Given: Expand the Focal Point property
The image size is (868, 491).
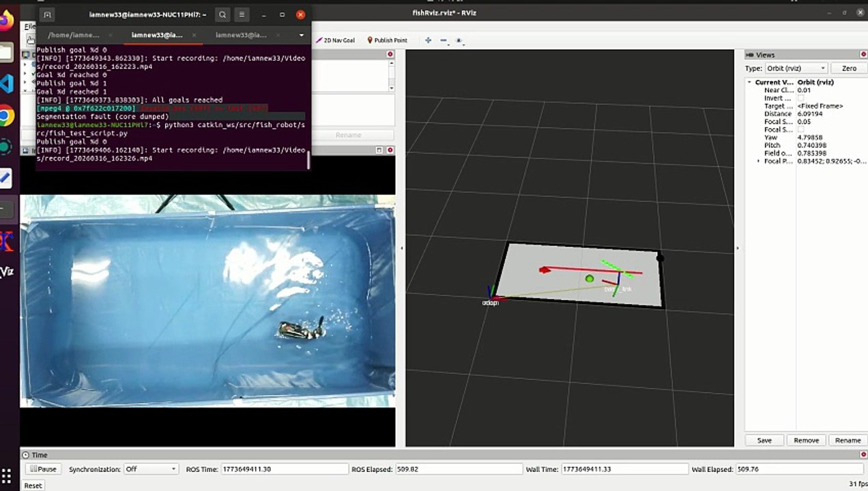Looking at the screenshot, I should pos(759,161).
